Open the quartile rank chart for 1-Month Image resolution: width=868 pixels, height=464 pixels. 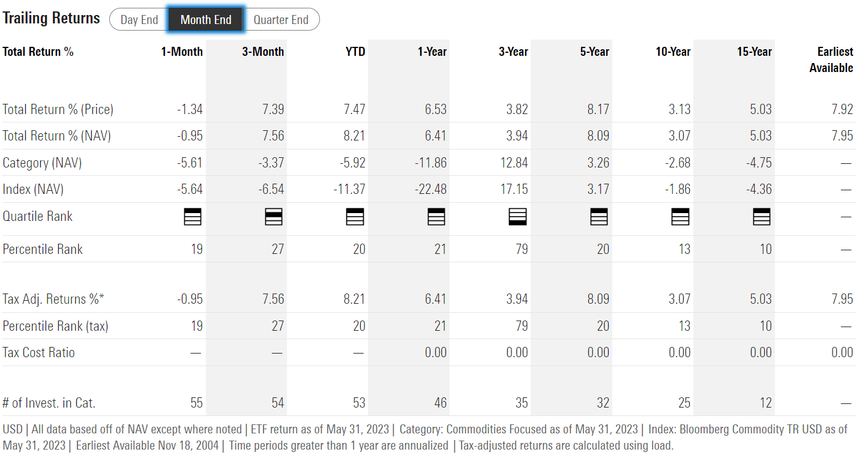[x=192, y=217]
